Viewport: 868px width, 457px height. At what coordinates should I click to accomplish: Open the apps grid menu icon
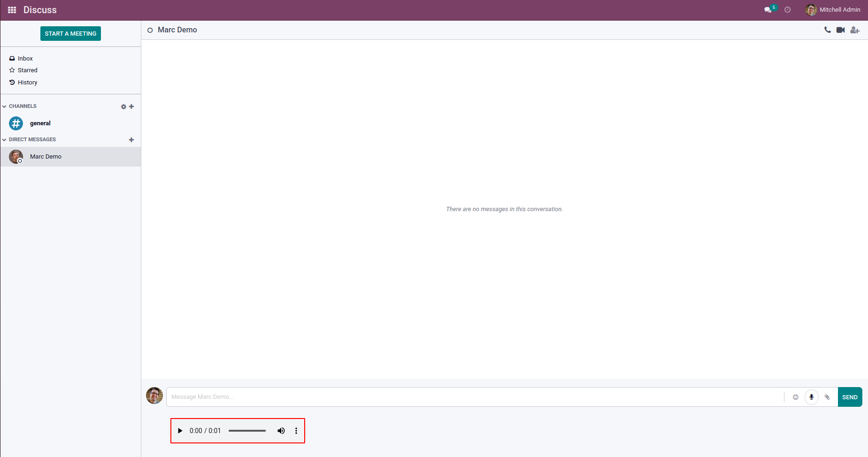(x=12, y=10)
